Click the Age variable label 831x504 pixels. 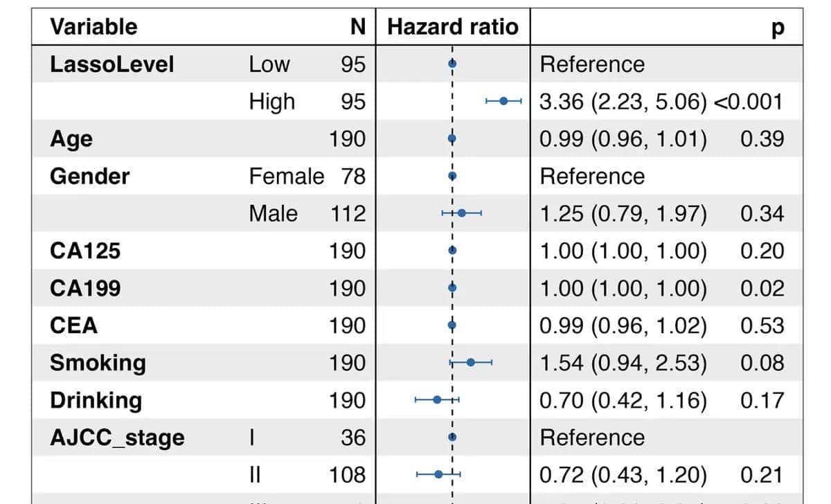click(x=71, y=139)
